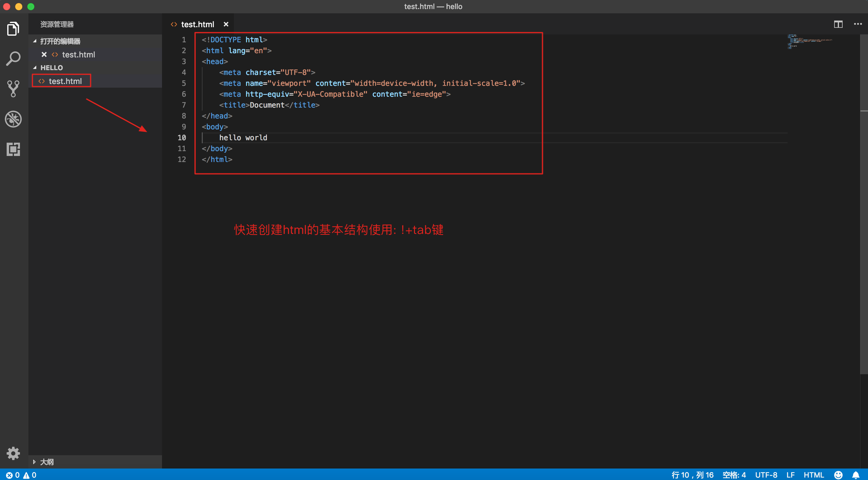Open test.html under HELLO folder

65,81
